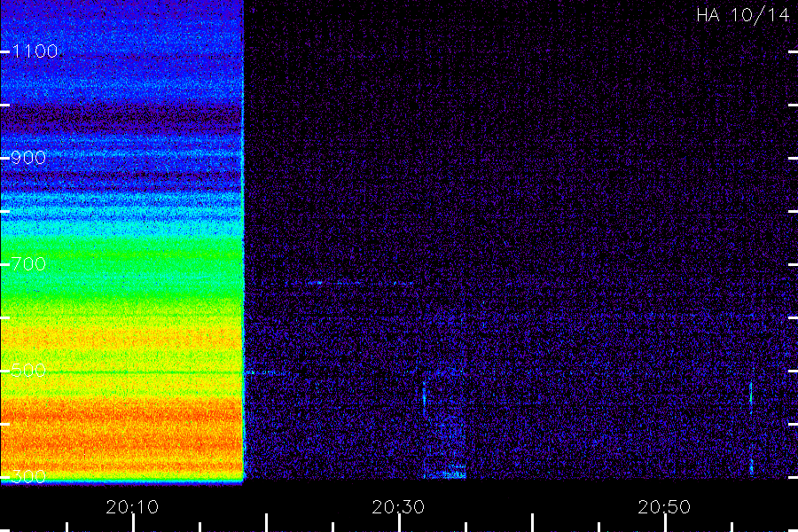Click the 20:30 time axis label
Screen dimensions: 798x532
click(398, 507)
